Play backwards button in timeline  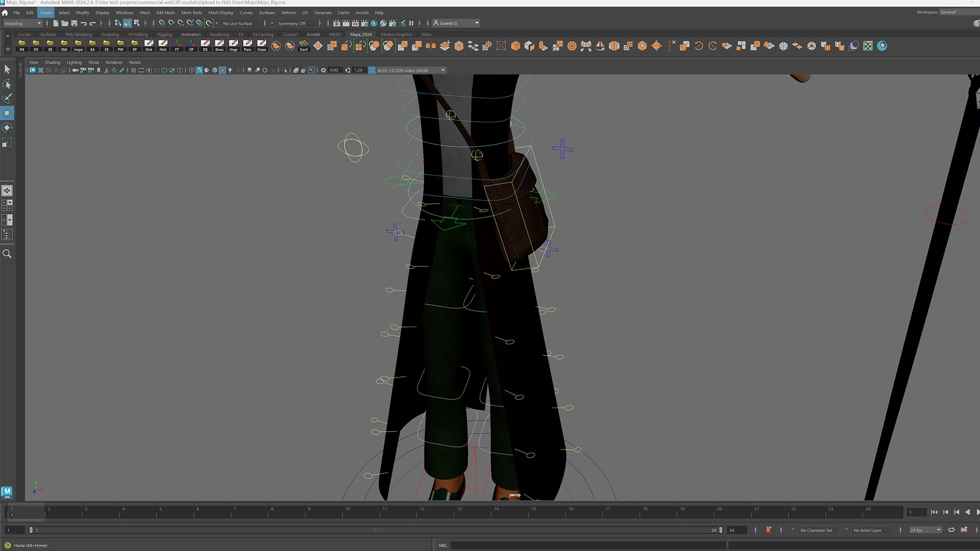[967, 512]
